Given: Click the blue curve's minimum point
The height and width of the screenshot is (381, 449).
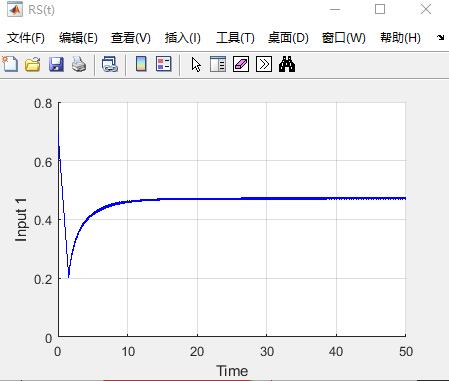Looking at the screenshot, I should [x=68, y=277].
